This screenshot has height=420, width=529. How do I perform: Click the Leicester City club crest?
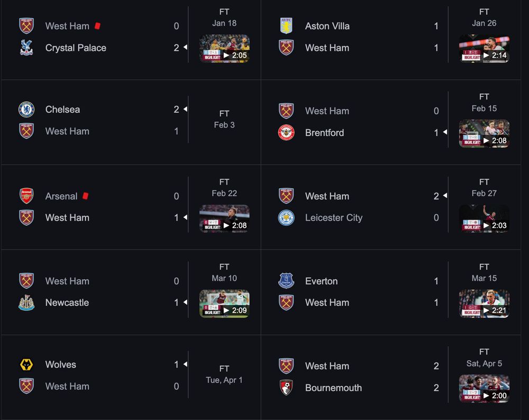click(286, 217)
